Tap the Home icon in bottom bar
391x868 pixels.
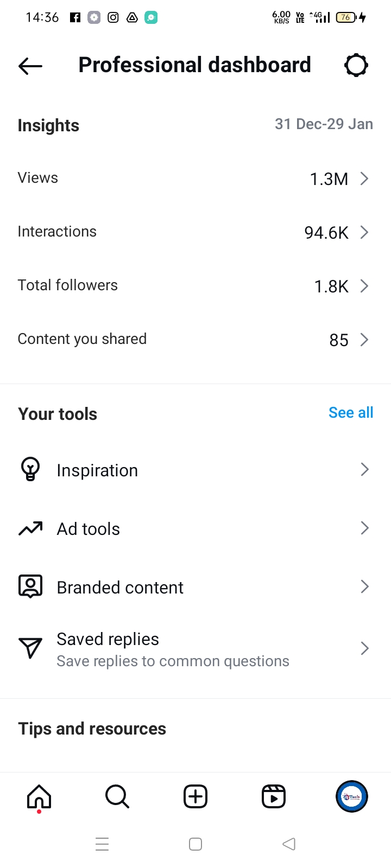(39, 796)
